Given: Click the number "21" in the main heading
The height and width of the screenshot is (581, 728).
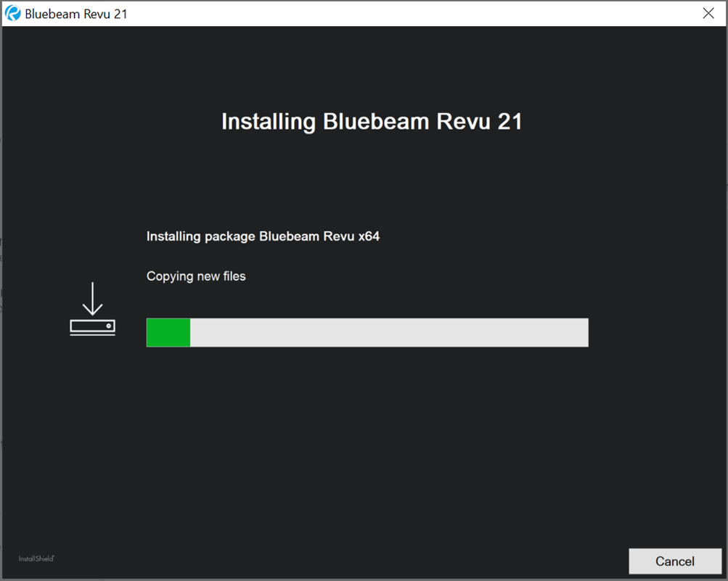Looking at the screenshot, I should point(510,121).
